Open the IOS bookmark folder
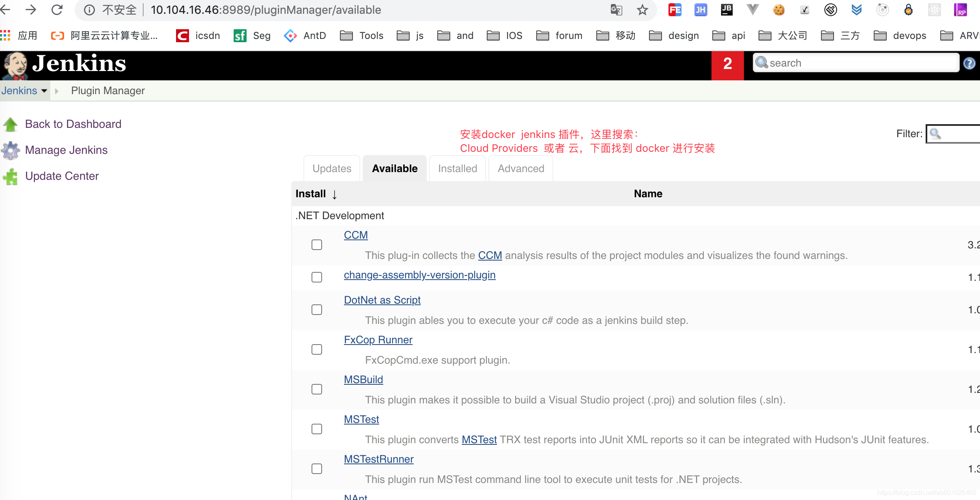 point(505,36)
